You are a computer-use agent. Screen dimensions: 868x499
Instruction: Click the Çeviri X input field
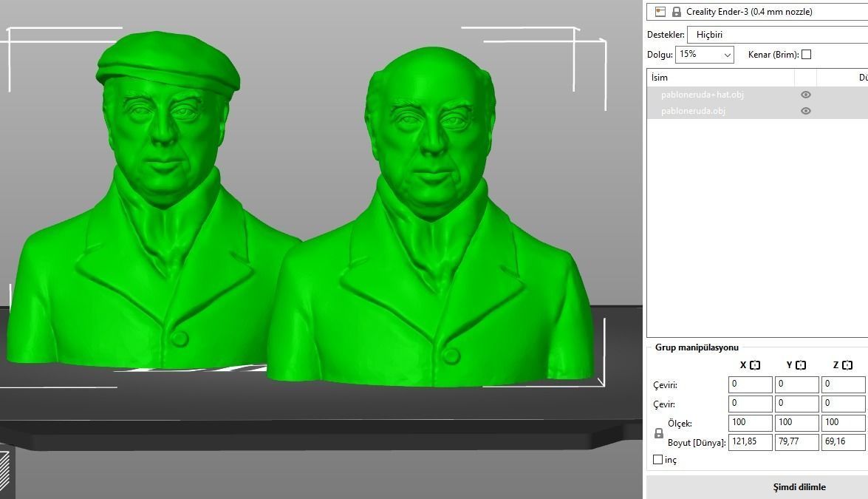[x=750, y=384]
